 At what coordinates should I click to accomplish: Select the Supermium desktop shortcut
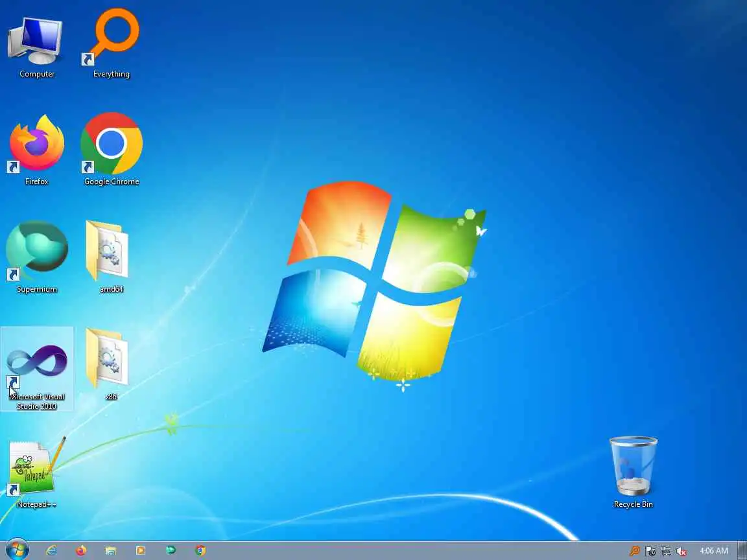[37, 257]
